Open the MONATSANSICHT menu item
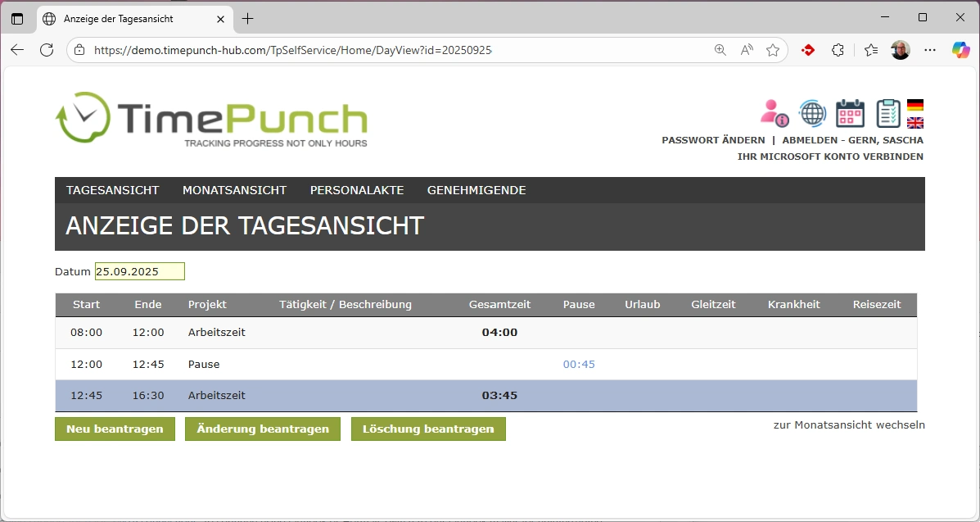980x522 pixels. point(234,190)
